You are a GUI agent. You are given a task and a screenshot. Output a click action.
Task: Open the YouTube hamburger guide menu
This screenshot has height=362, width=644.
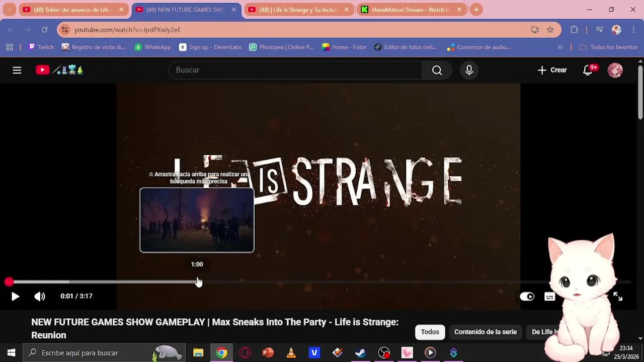(x=17, y=70)
